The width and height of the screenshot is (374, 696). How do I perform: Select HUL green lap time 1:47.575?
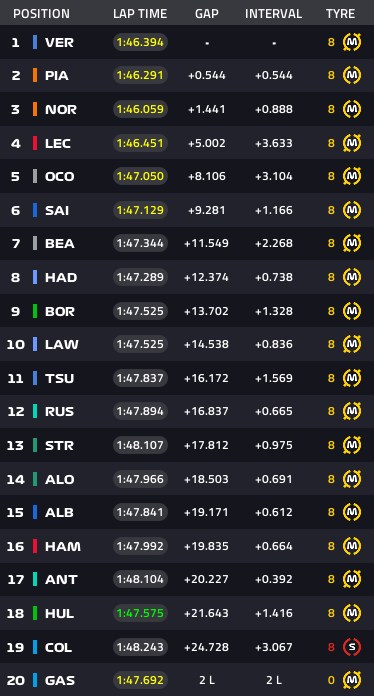click(140, 613)
